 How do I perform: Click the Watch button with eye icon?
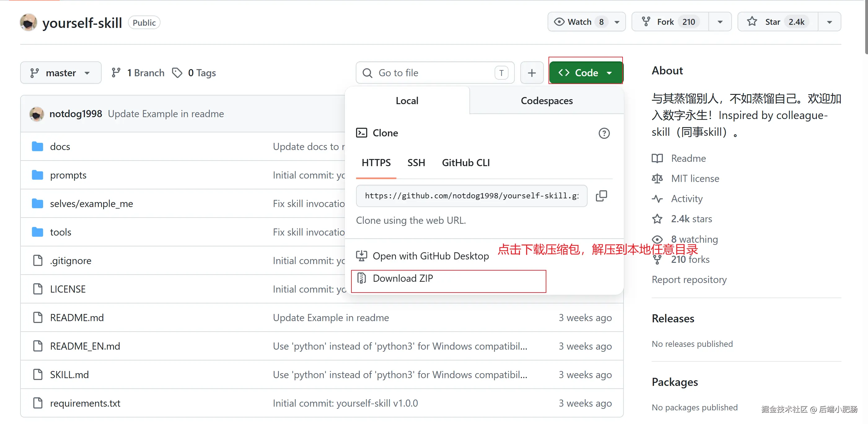(x=580, y=22)
